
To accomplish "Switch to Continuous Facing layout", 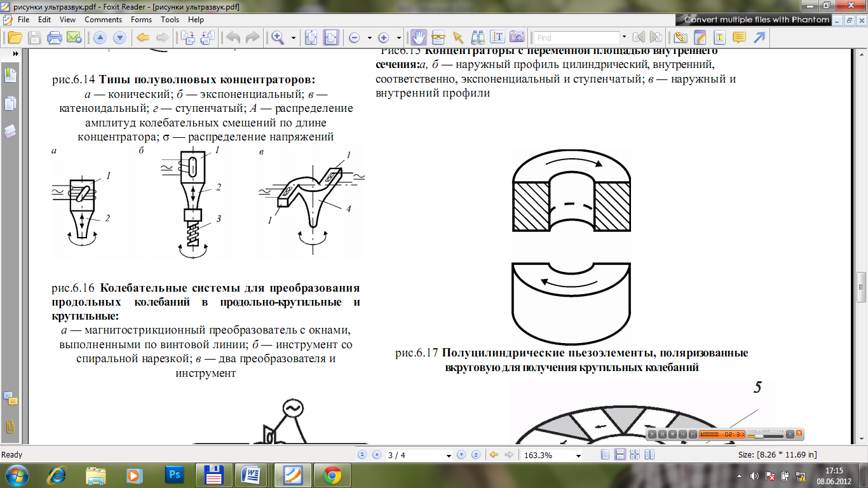I will click(634, 455).
